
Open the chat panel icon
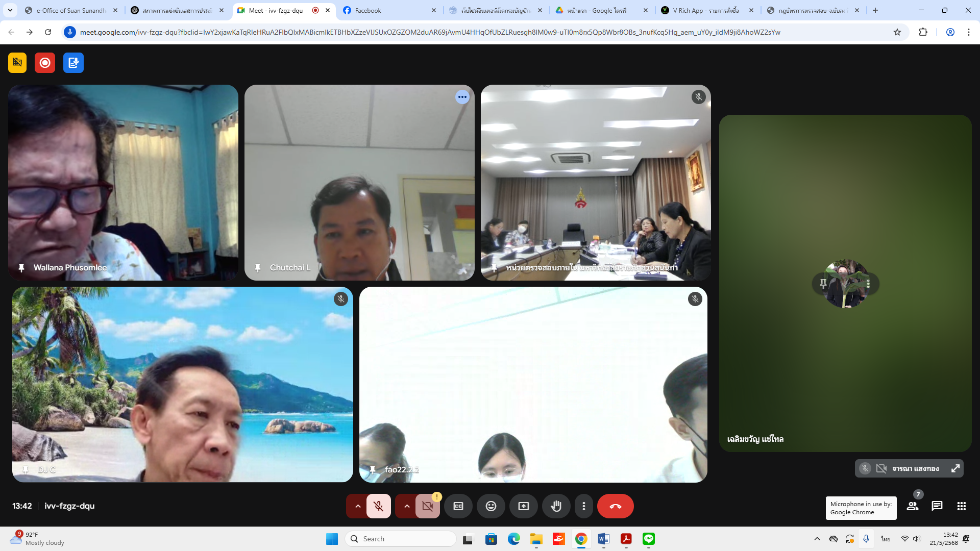point(937,506)
